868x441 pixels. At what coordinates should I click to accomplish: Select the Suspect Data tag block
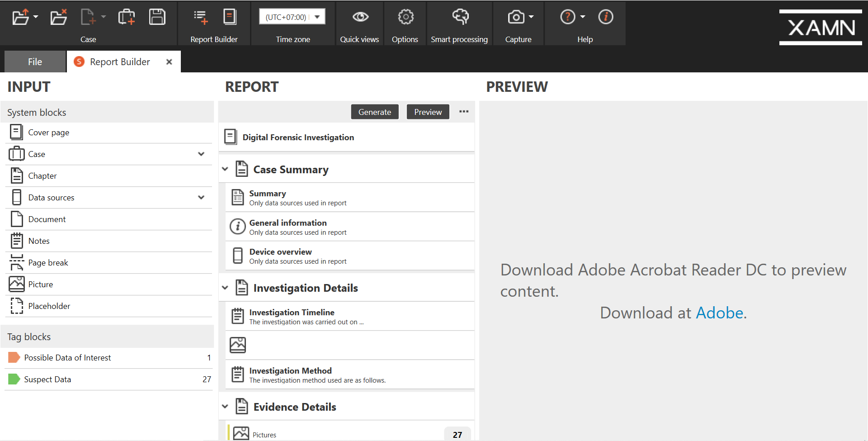point(109,379)
